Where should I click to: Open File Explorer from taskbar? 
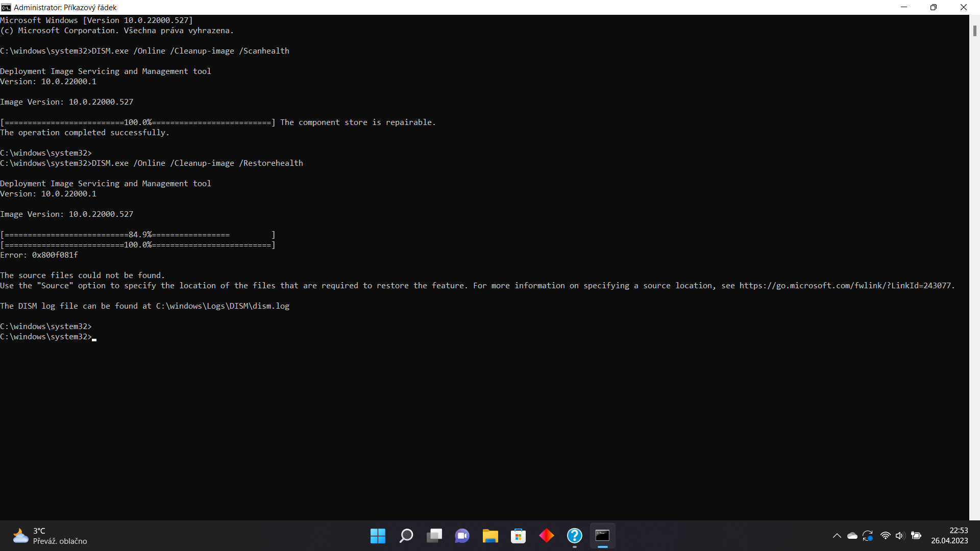(491, 536)
